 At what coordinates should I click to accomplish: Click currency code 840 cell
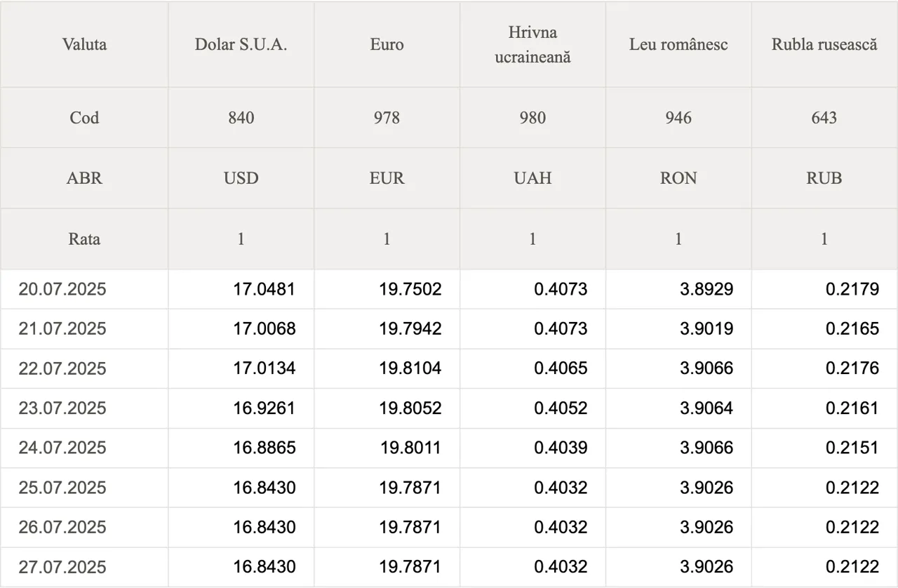click(241, 118)
